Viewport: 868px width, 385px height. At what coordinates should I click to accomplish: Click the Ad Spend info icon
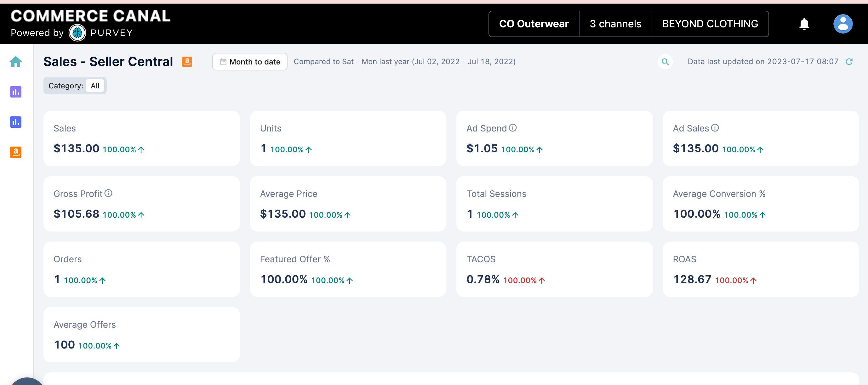512,128
